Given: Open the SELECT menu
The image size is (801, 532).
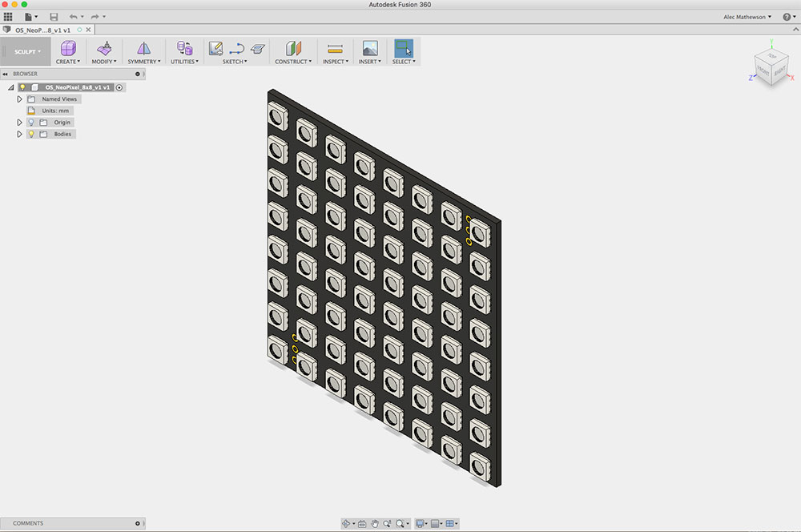Looking at the screenshot, I should pyautogui.click(x=404, y=62).
